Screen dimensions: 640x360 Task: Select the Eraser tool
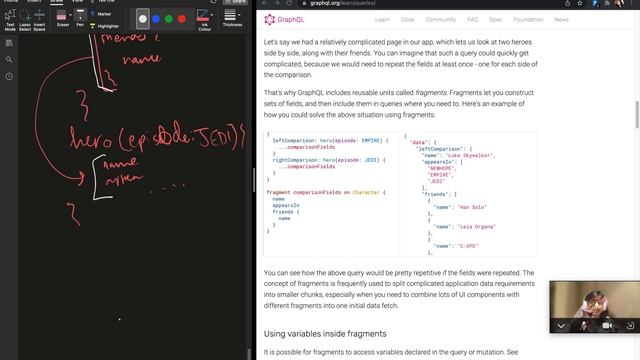pos(62,18)
